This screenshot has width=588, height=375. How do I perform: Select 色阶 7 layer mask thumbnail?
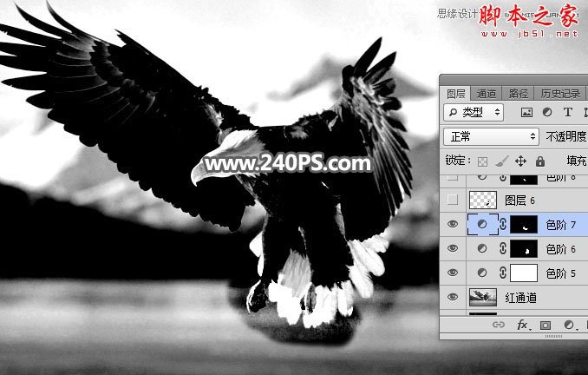[524, 225]
